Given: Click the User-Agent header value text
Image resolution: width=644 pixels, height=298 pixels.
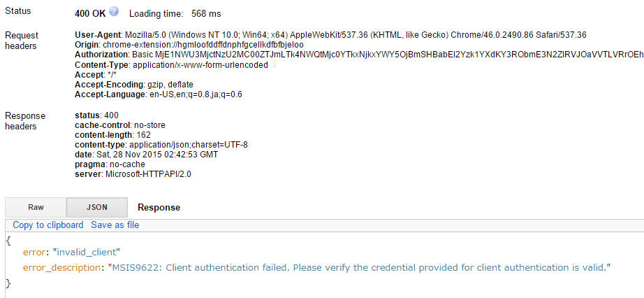Looking at the screenshot, I should [356, 35].
